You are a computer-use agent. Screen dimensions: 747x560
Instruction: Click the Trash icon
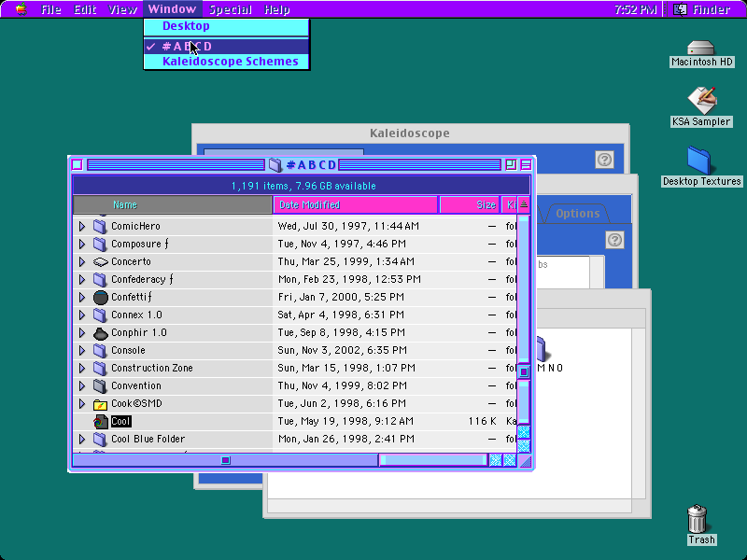click(x=697, y=519)
